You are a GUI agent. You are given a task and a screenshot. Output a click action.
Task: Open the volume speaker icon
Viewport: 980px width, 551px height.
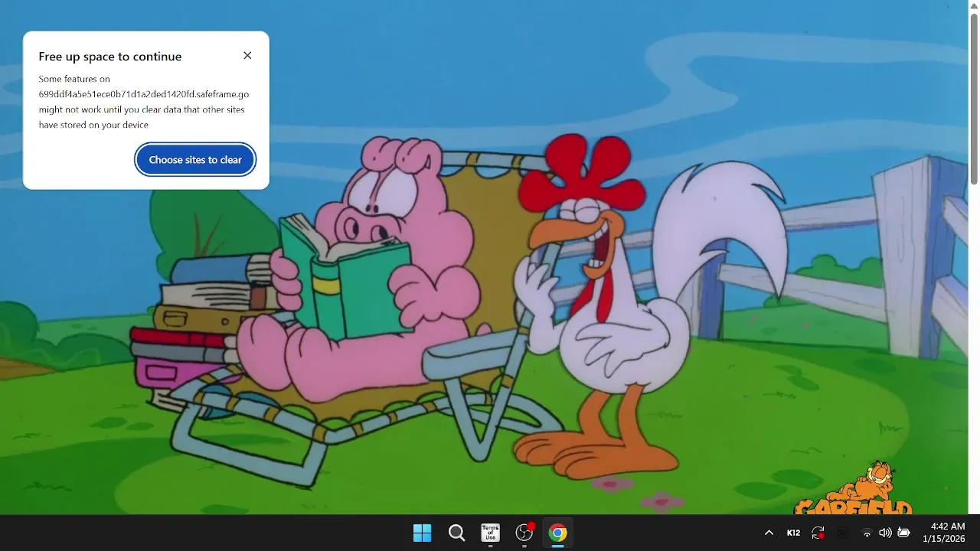pyautogui.click(x=885, y=533)
